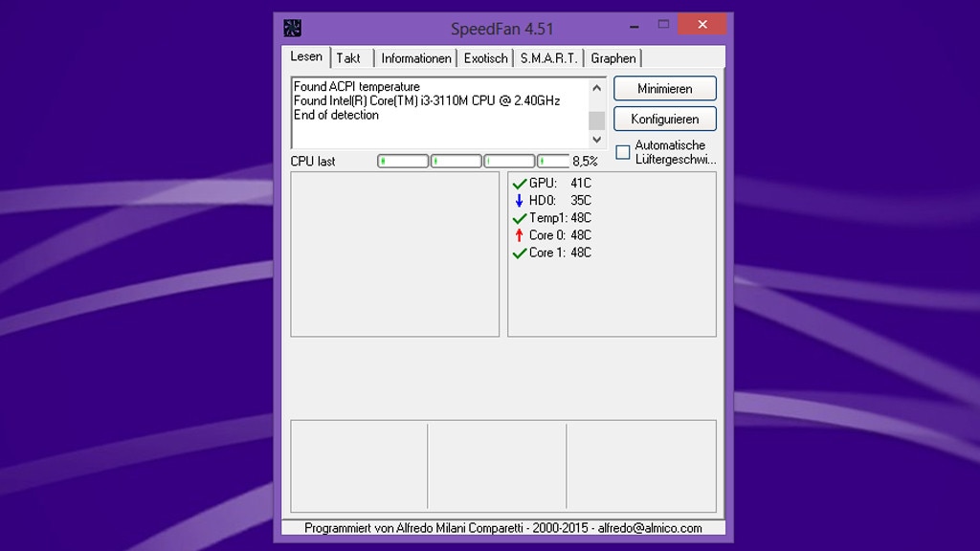Click the 'Core 1:' reading label
Screen dimensions: 980x551
(547, 253)
